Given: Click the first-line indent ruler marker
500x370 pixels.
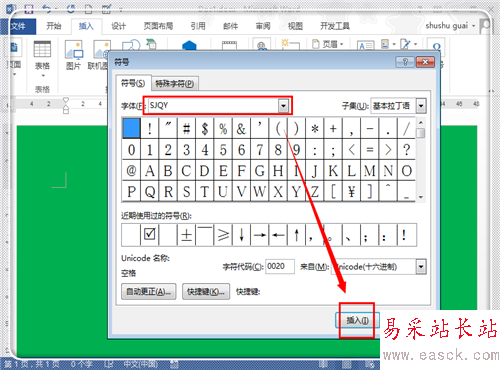Looking at the screenshot, I should pyautogui.click(x=66, y=100).
